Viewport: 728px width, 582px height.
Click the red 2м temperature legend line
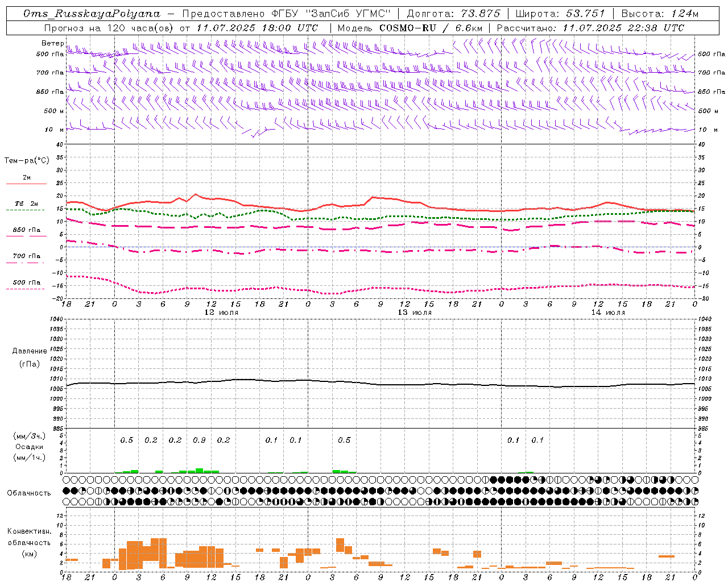[26, 184]
